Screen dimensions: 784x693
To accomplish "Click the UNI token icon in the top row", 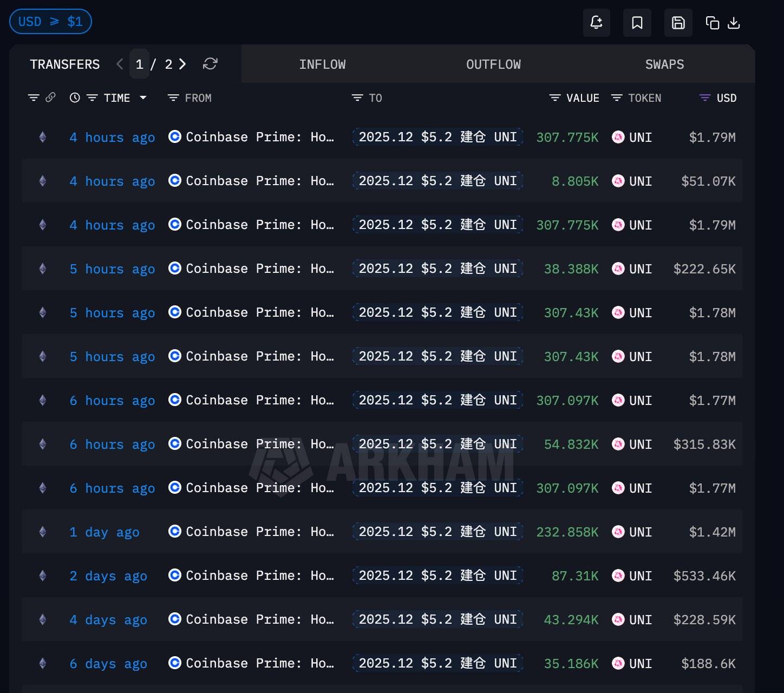I will click(x=618, y=137).
